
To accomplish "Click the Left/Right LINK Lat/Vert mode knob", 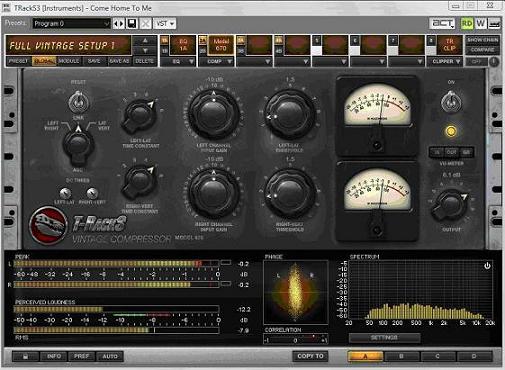I will click(78, 146).
